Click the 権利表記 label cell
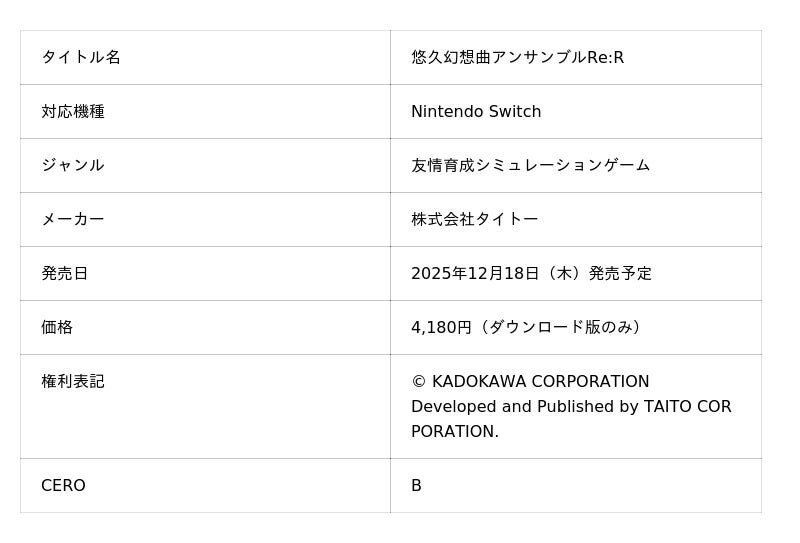This screenshot has height=543, width=800. coord(73,381)
